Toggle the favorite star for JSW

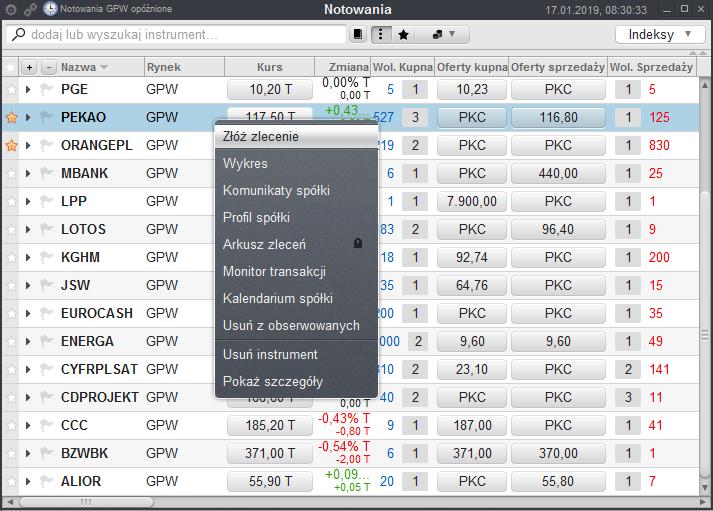(x=11, y=286)
